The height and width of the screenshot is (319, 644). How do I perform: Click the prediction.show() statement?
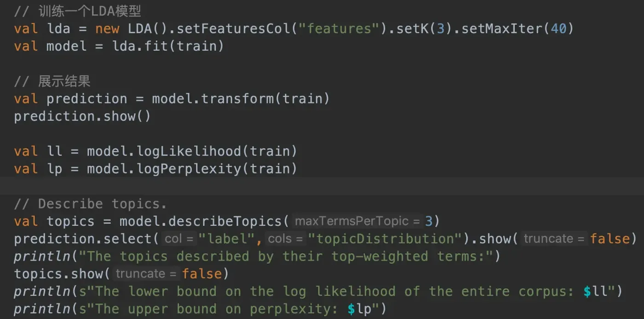pos(82,116)
